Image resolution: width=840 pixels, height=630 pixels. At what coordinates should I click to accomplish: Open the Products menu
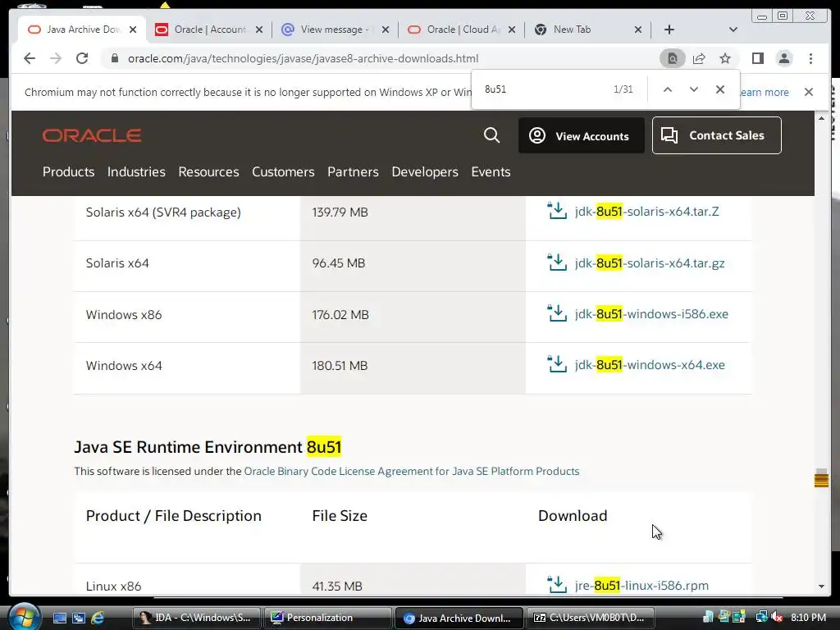tap(69, 172)
